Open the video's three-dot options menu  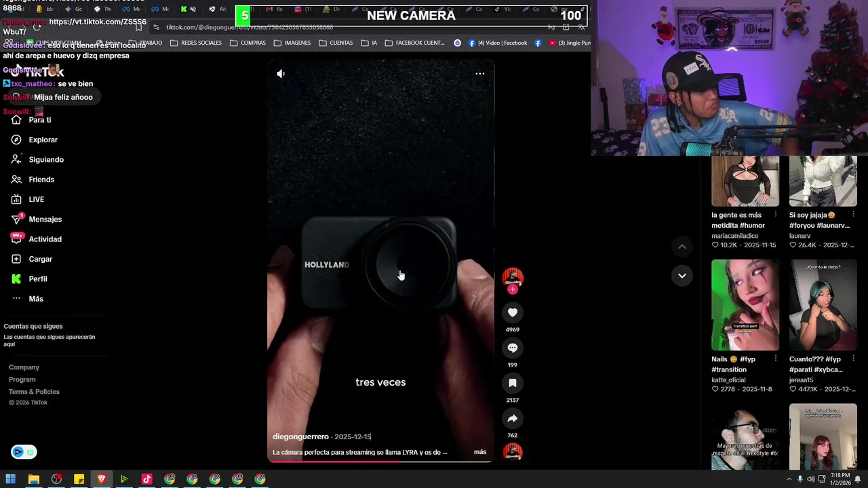(x=479, y=73)
